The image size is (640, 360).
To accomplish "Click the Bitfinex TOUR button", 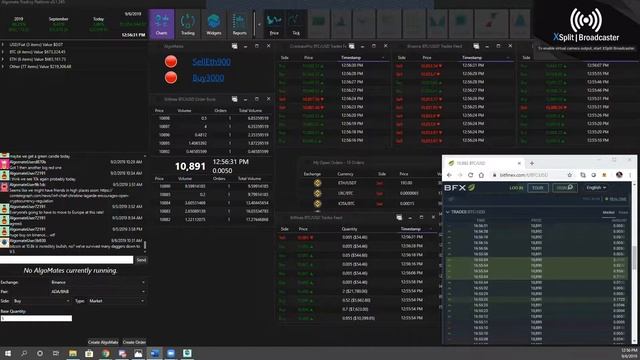I will click(x=538, y=188).
